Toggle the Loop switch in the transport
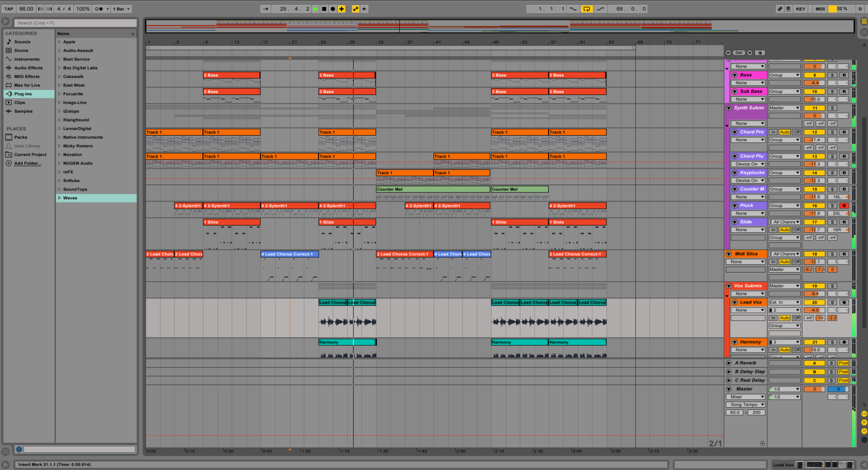Image resolution: width=868 pixels, height=470 pixels. [x=586, y=9]
